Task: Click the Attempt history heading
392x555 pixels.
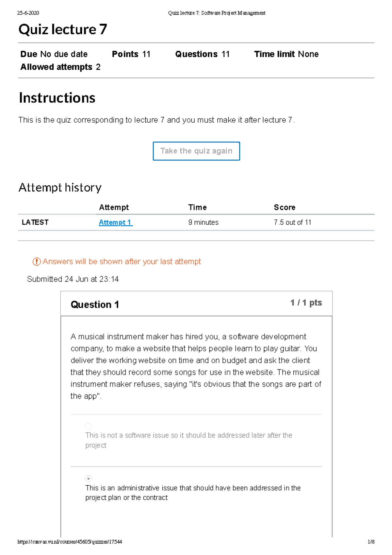Action: tap(60, 187)
